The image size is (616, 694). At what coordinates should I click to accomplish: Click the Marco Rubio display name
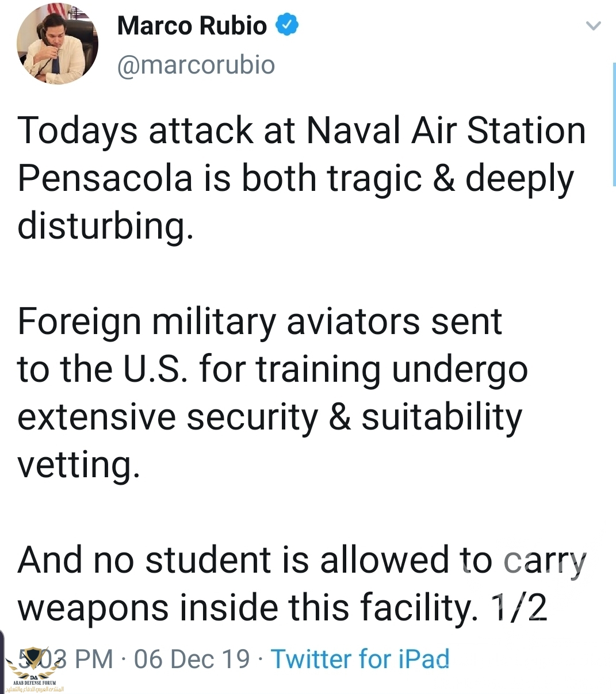pyautogui.click(x=192, y=26)
